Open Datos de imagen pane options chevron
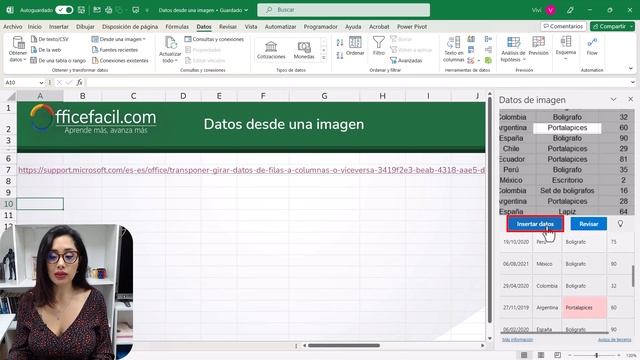 click(x=613, y=99)
